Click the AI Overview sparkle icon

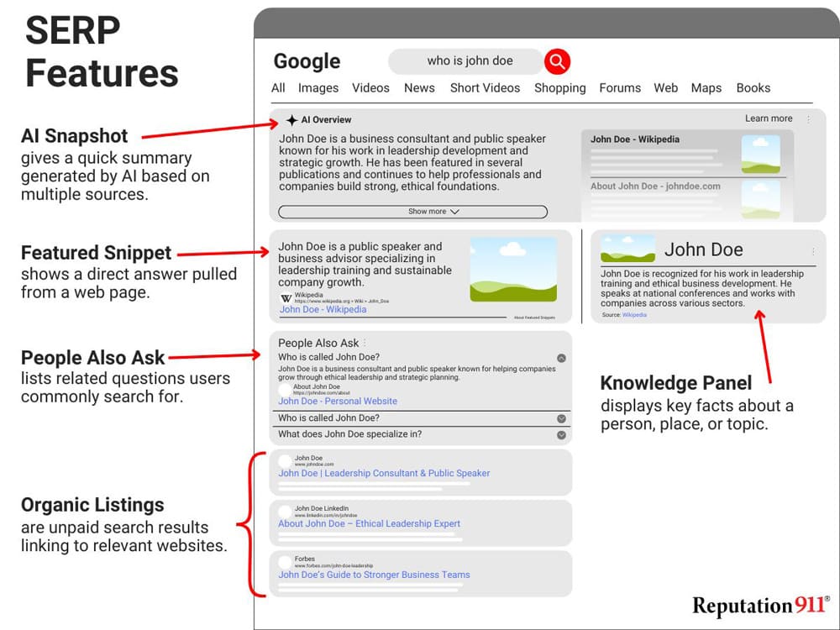coord(291,120)
